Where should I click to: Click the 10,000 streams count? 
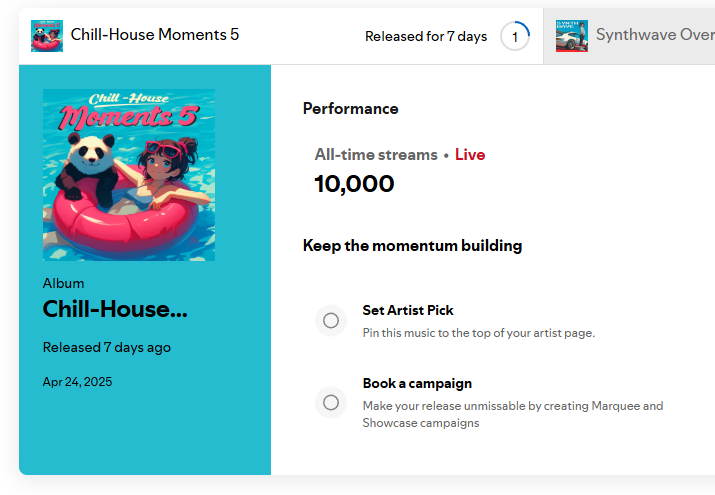(x=354, y=184)
